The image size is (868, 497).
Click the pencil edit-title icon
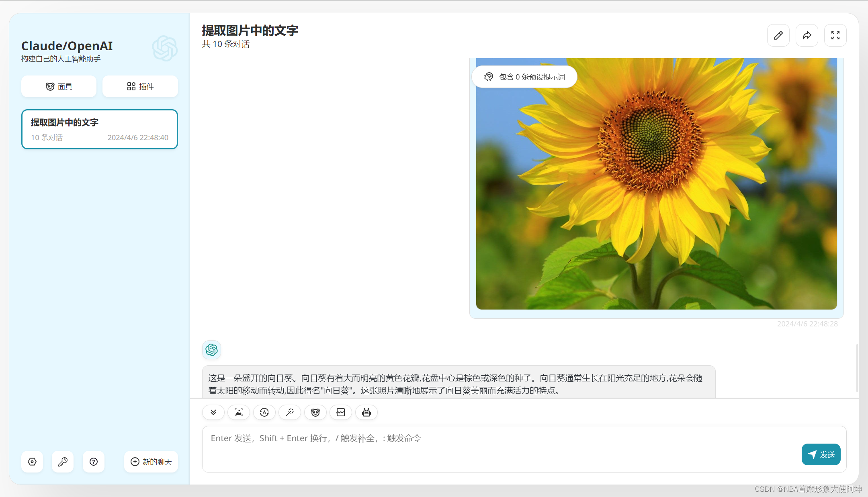coord(778,35)
